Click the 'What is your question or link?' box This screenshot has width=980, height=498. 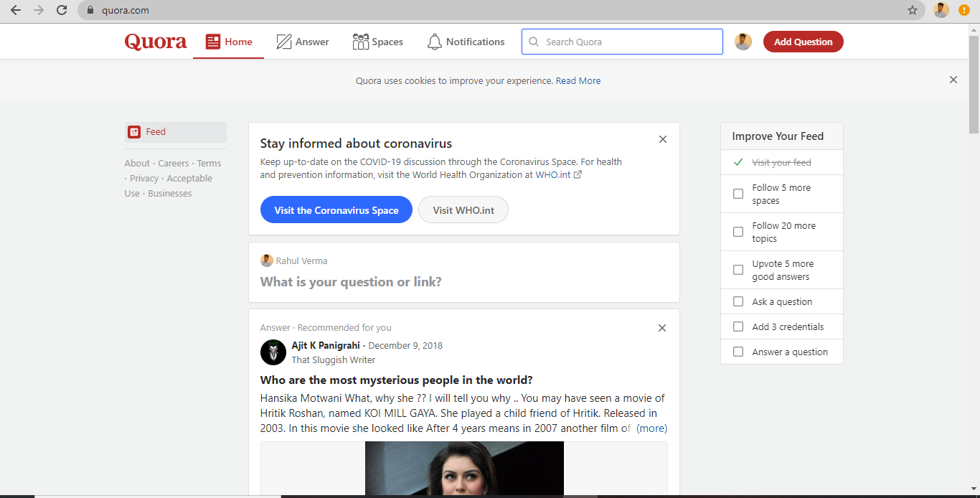click(x=352, y=282)
